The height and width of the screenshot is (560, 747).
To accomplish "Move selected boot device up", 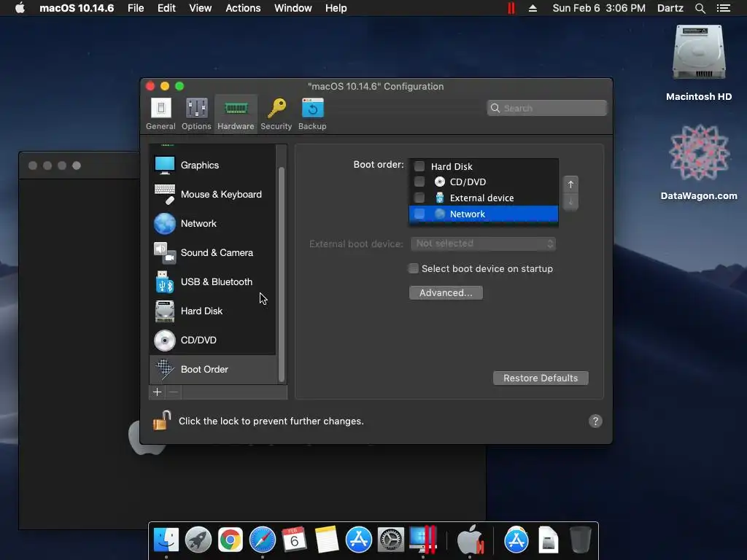I will pyautogui.click(x=570, y=184).
